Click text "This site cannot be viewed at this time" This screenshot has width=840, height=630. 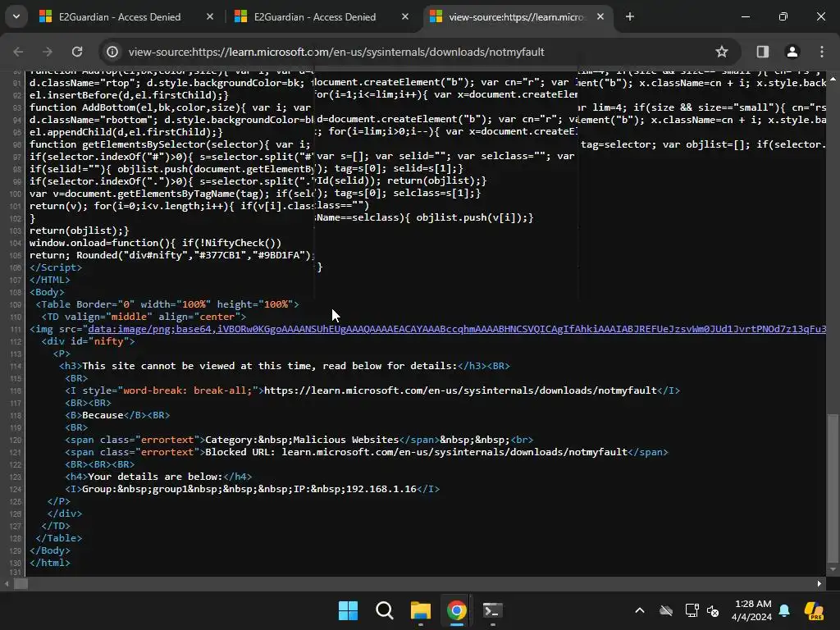click(x=196, y=366)
